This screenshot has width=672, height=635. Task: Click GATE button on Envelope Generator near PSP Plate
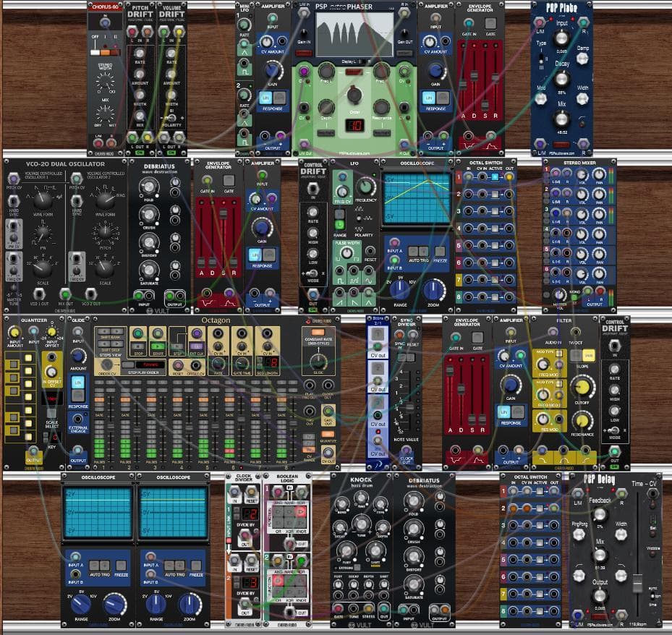point(490,23)
